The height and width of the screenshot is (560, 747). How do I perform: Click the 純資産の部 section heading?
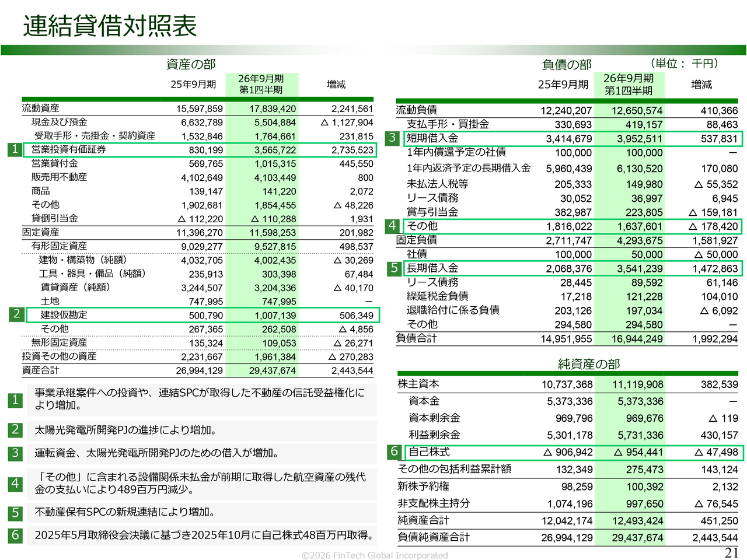click(589, 364)
